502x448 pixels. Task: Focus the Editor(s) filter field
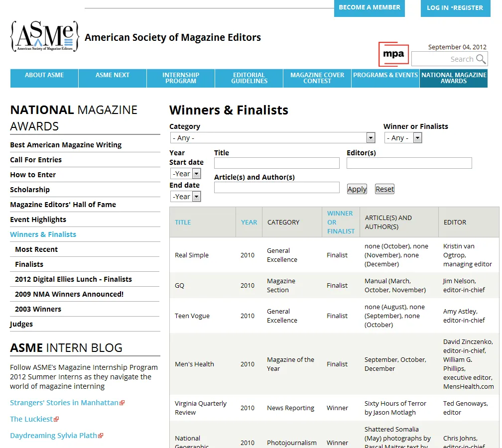[409, 163]
